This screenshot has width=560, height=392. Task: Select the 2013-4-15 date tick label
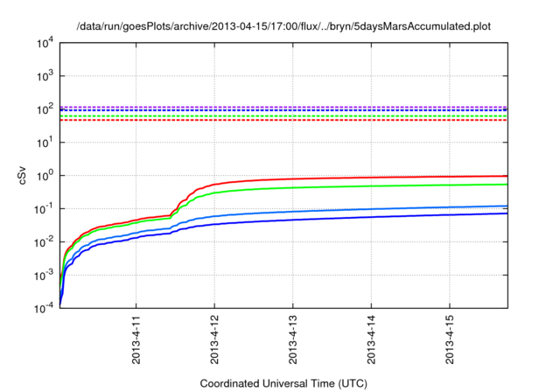pos(450,339)
